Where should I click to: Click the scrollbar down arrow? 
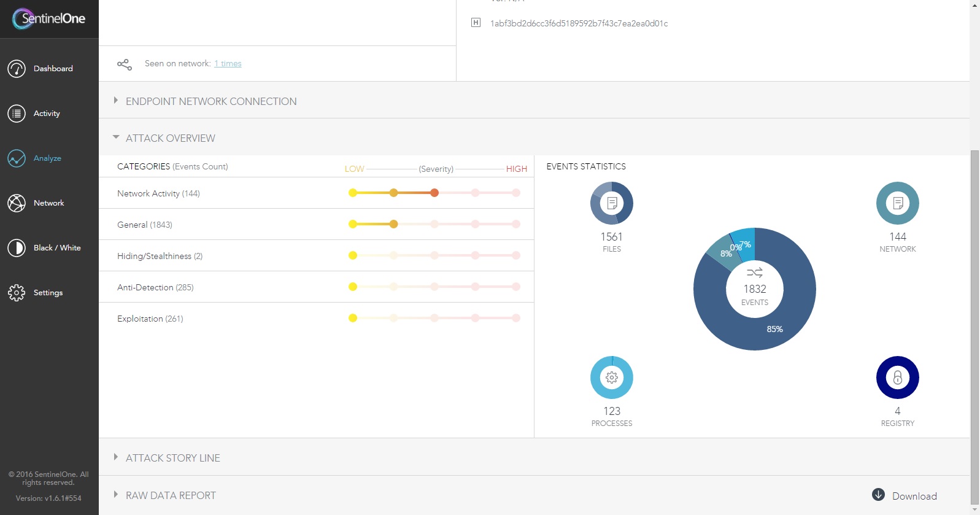click(x=974, y=510)
